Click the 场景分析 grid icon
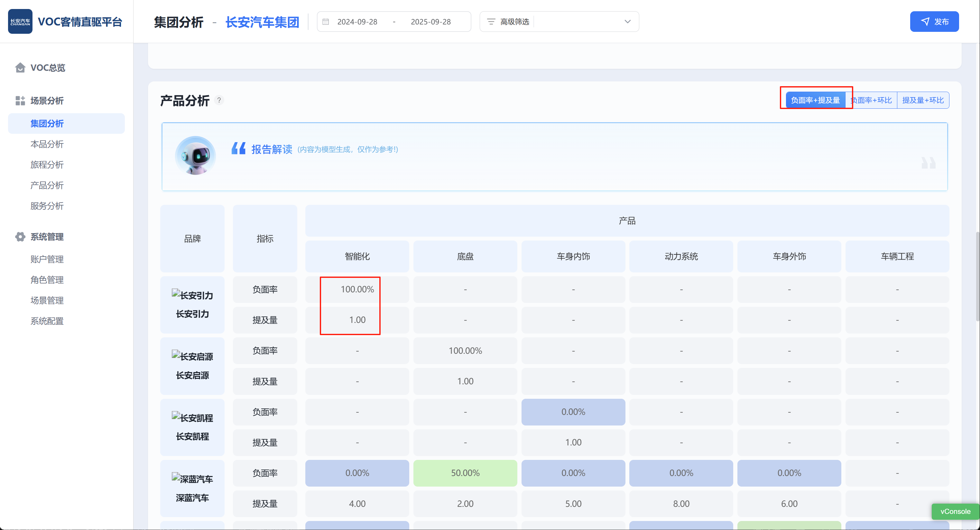This screenshot has width=980, height=530. (x=20, y=101)
